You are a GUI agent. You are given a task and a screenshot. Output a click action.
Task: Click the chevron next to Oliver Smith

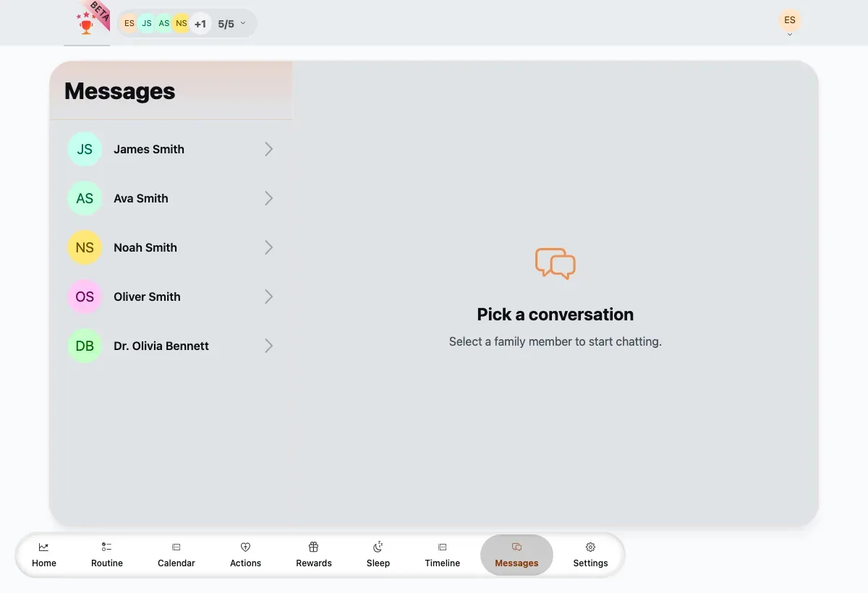268,296
